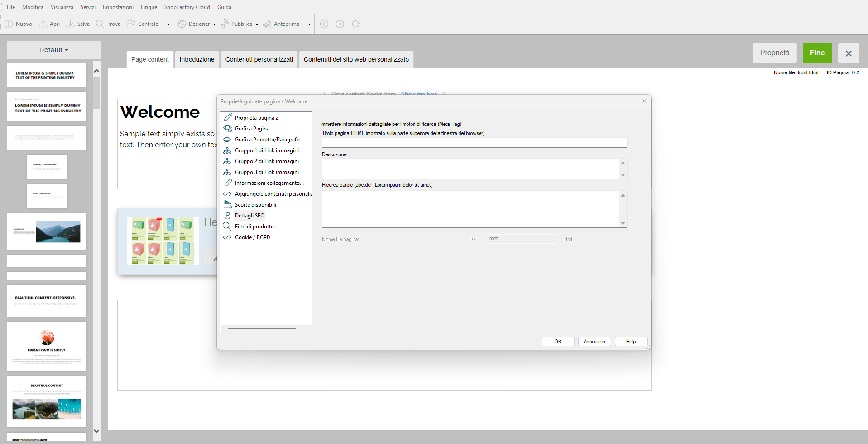
Task: Expand the Designer dropdown arrow
Action: (214, 24)
